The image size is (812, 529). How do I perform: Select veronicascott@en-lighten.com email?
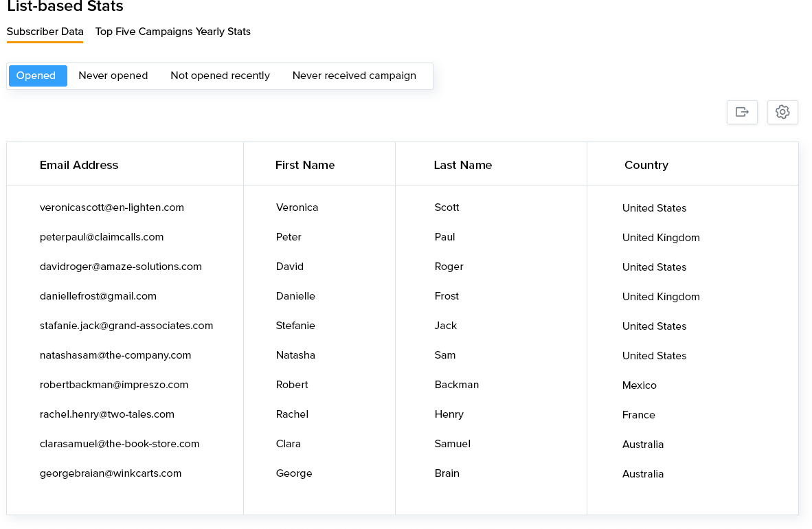point(112,207)
